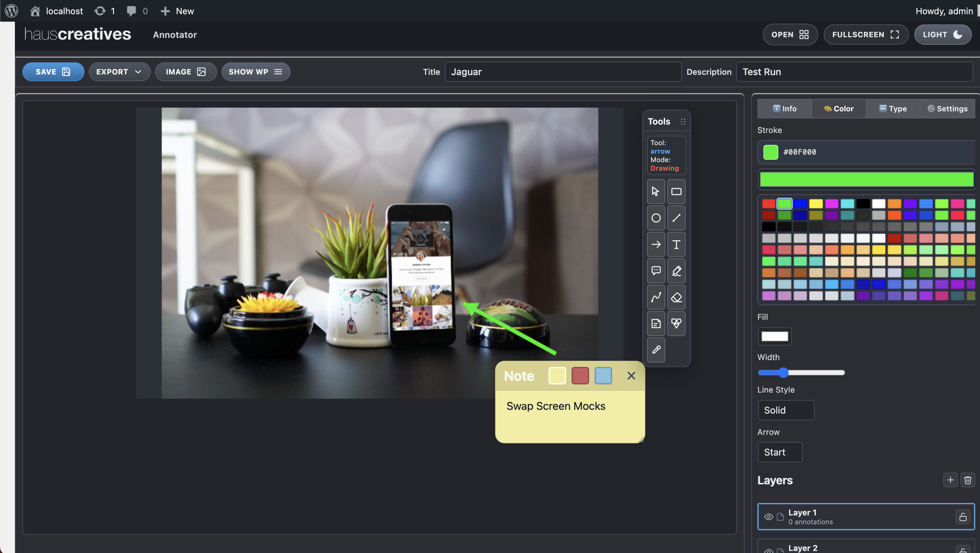980x553 pixels.
Task: Pick the yellow palette swatch in top row
Action: click(816, 204)
